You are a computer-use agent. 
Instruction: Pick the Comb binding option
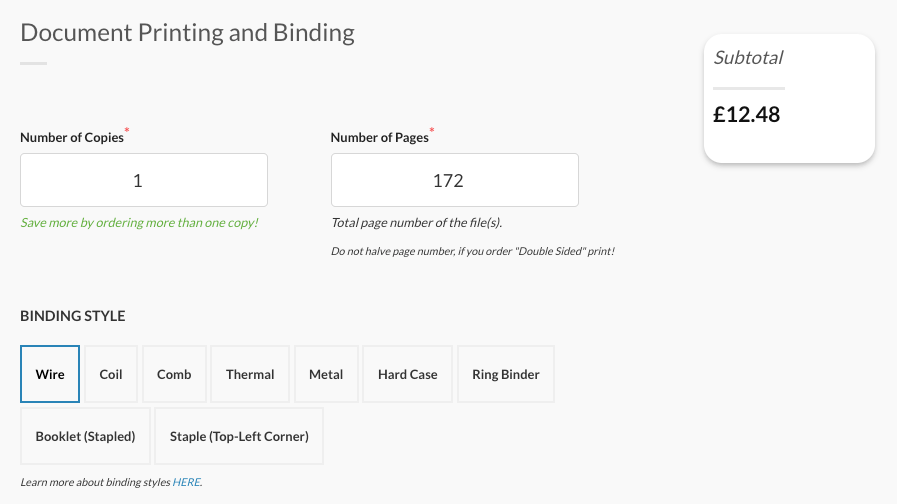[x=174, y=374]
